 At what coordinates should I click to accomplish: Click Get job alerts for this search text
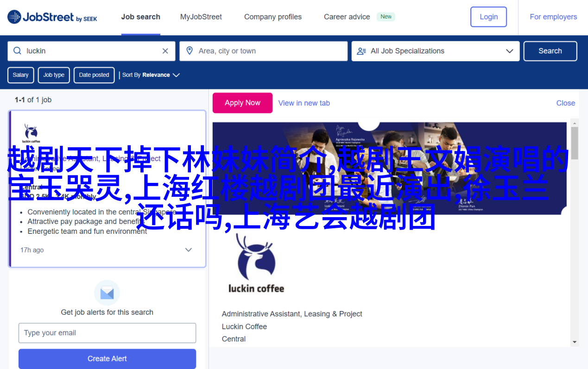(x=107, y=313)
